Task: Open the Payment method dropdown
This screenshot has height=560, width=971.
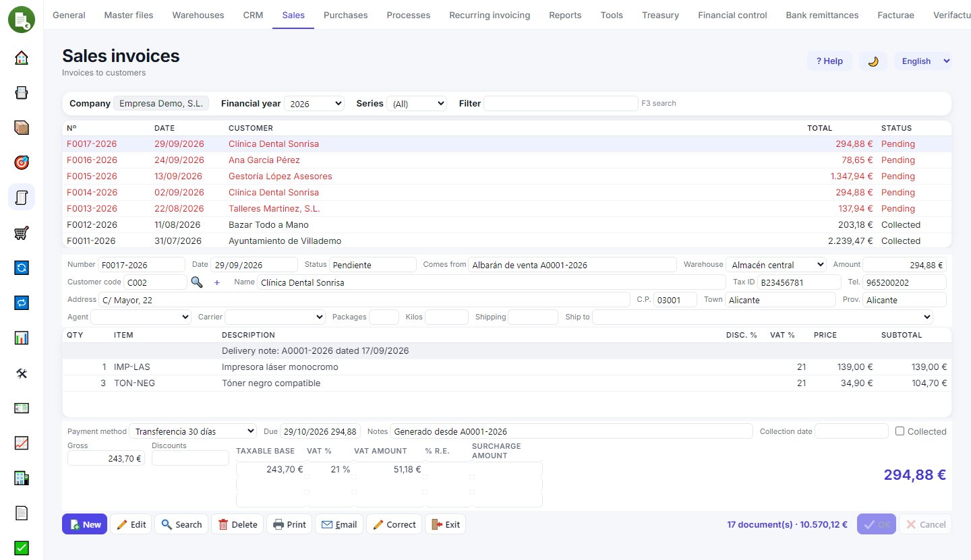Action: (x=193, y=431)
